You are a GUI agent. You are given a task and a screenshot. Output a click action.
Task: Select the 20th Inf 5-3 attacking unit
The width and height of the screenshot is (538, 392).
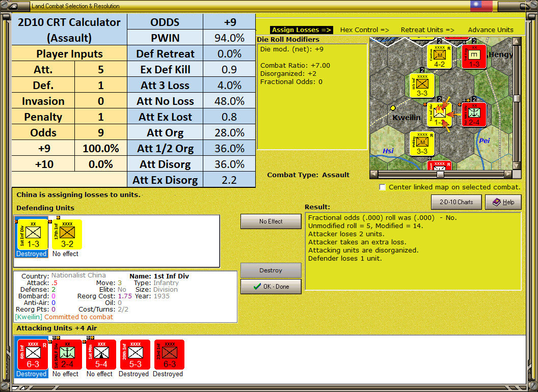pyautogui.click(x=135, y=355)
